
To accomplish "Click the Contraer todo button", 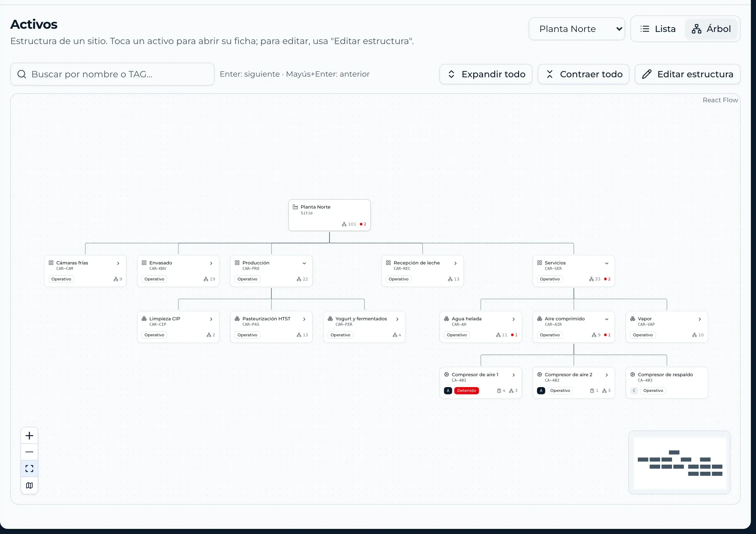I will (584, 74).
